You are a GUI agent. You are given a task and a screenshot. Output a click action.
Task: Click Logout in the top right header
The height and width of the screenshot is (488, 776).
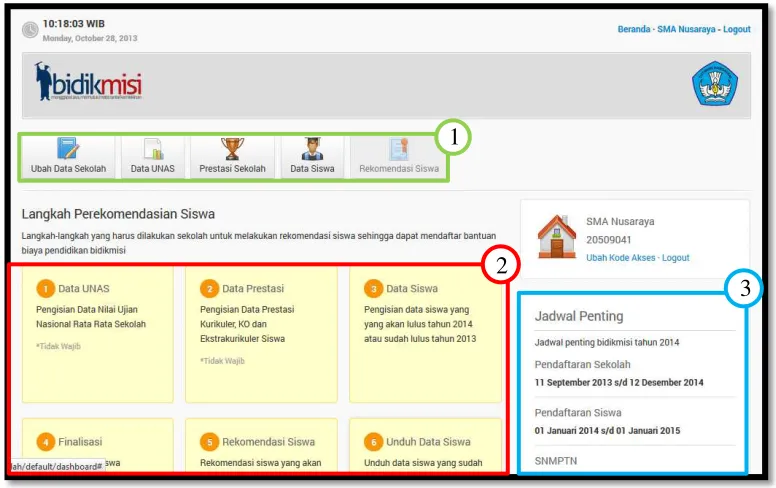tap(737, 29)
